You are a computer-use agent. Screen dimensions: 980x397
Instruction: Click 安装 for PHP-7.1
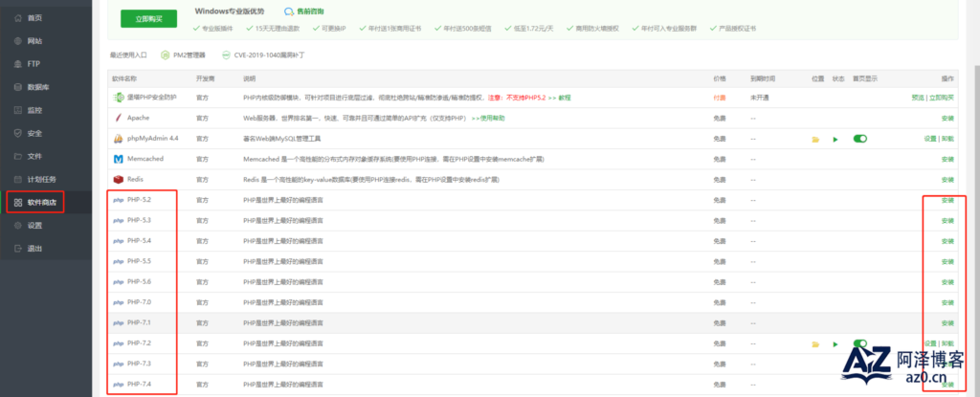pos(947,323)
